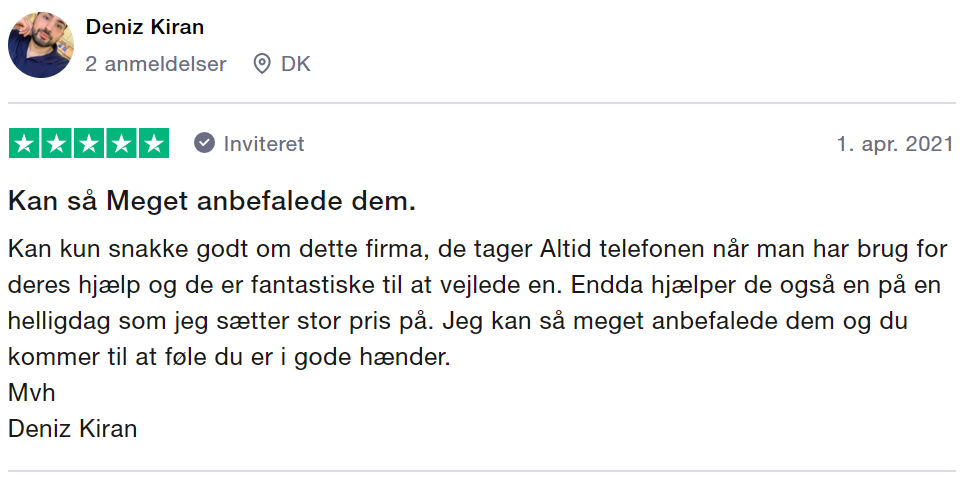Click the reviewer name Deniz Kiran at top

pos(145,27)
